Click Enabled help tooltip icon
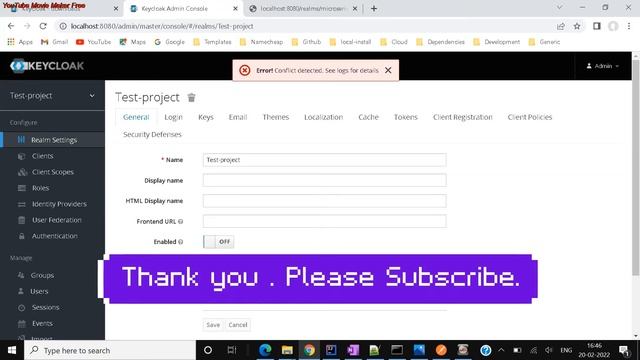Viewport: 640px width, 360px height. 180,242
